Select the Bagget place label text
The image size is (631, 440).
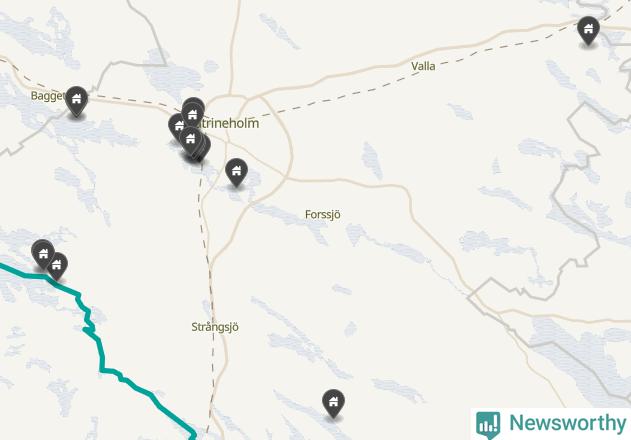coord(47,96)
